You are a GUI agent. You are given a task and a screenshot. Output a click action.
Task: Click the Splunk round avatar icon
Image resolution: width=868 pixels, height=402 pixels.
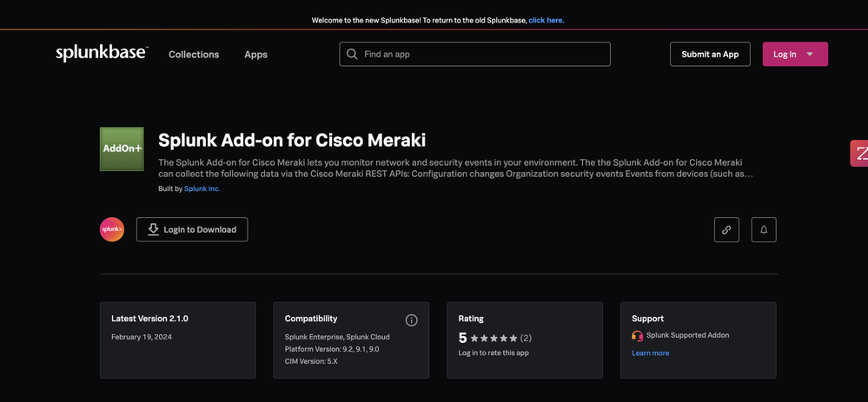pos(112,229)
